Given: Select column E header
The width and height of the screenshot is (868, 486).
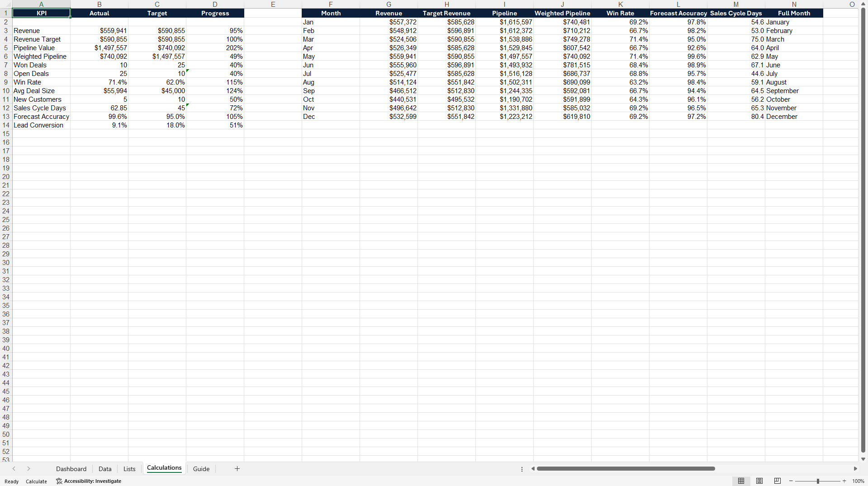Looking at the screenshot, I should pyautogui.click(x=273, y=5).
